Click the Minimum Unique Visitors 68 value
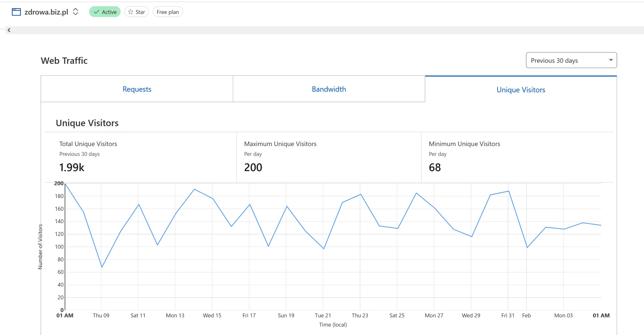The height and width of the screenshot is (335, 644). [435, 168]
